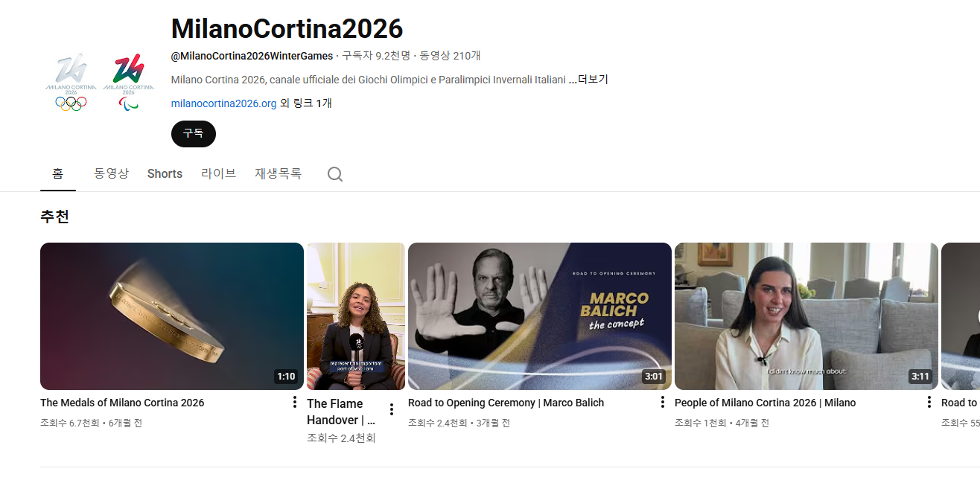The image size is (980, 483).
Task: Switch to the 홈 tab
Action: coord(58,173)
